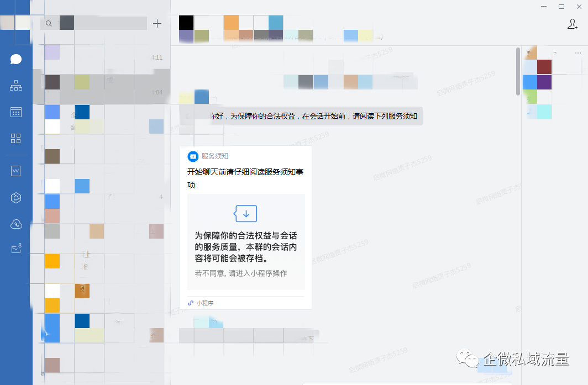Image resolution: width=588 pixels, height=385 pixels.
Task: Click the 开始聊天前请仔细阅读服务须知事项 card title
Action: [245, 178]
